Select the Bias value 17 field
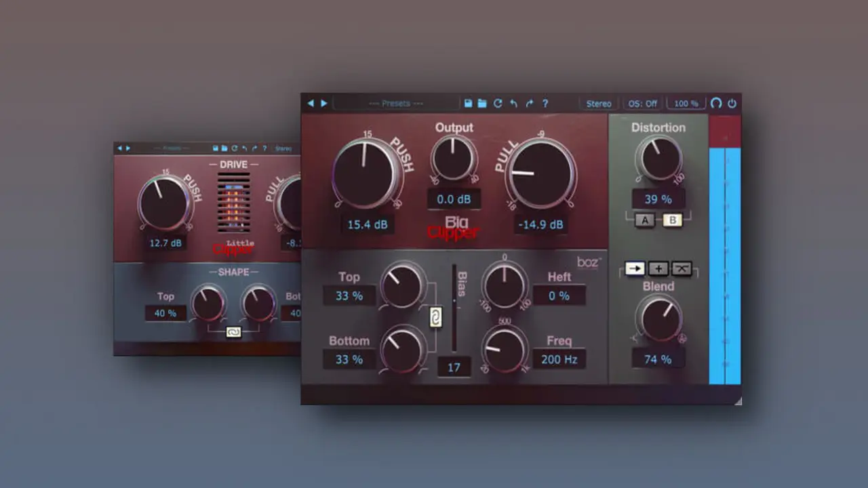Screen dimensions: 868x488 pos(454,367)
